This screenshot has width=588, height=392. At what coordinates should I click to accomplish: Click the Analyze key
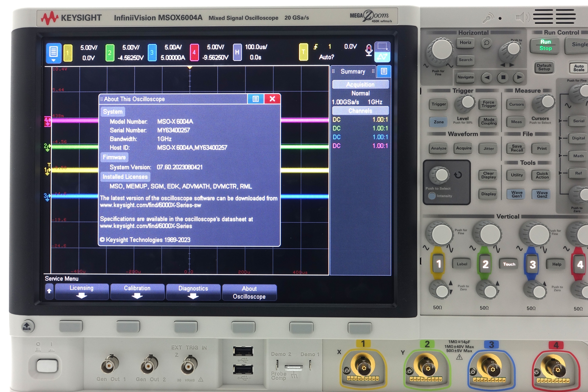pyautogui.click(x=439, y=148)
